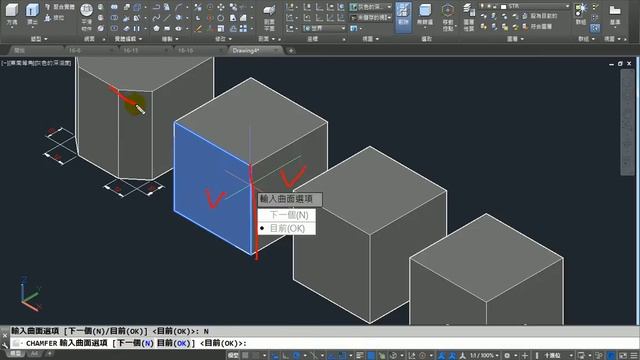Expand the 實體編輯 panel title
The height and width of the screenshot is (360, 640).
(128, 39)
